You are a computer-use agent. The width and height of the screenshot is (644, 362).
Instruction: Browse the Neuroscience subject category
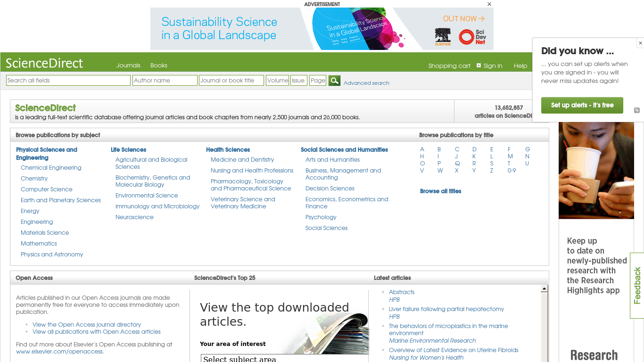point(134,217)
